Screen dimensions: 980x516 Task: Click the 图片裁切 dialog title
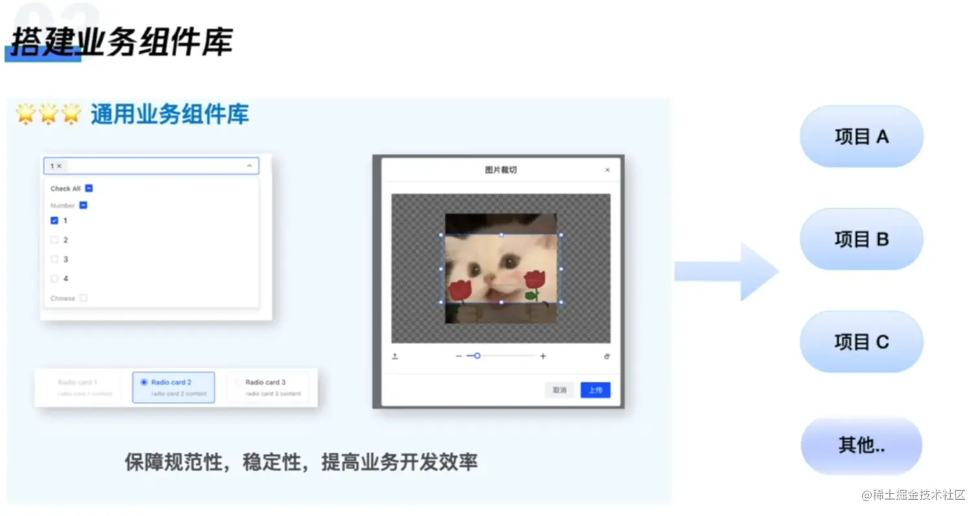coord(501,170)
